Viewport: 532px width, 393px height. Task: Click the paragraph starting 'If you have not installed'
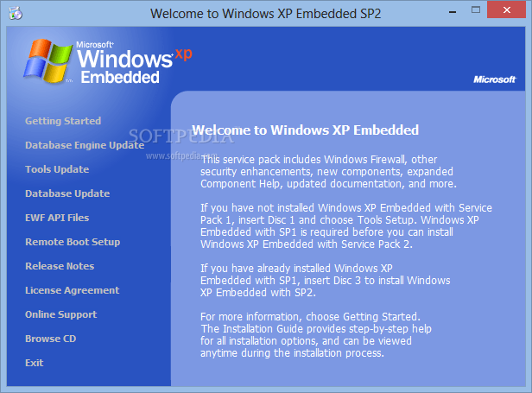coord(346,226)
